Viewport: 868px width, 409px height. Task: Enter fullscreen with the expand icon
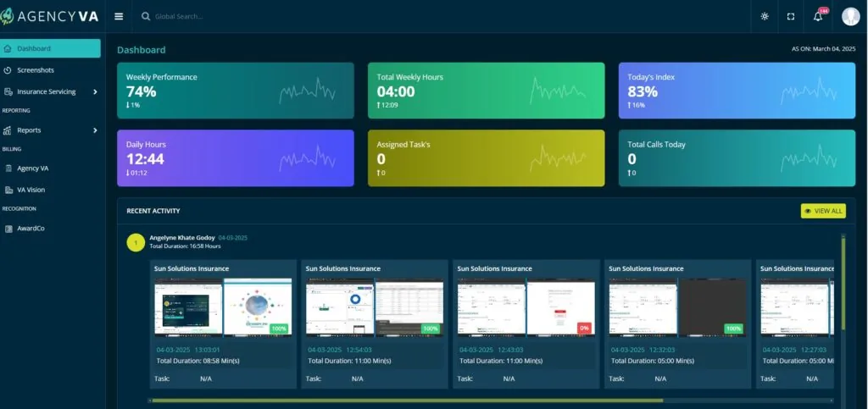click(791, 17)
